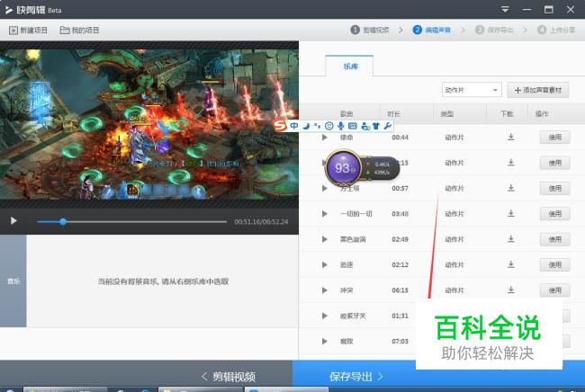Preview the track 使命

(x=325, y=138)
